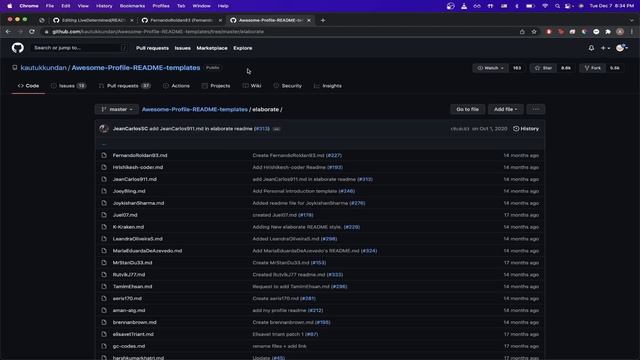The height and width of the screenshot is (360, 640).
Task: Click Marketplace in top navigation
Action: click(212, 48)
